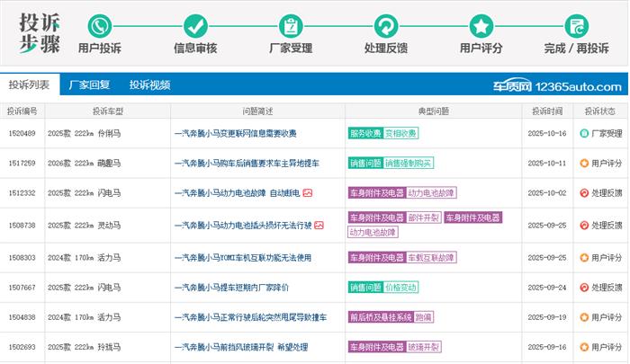This screenshot has height=364, width=630.
Task: Click the 处理反馈 refresh step icon
Action: pyautogui.click(x=386, y=25)
